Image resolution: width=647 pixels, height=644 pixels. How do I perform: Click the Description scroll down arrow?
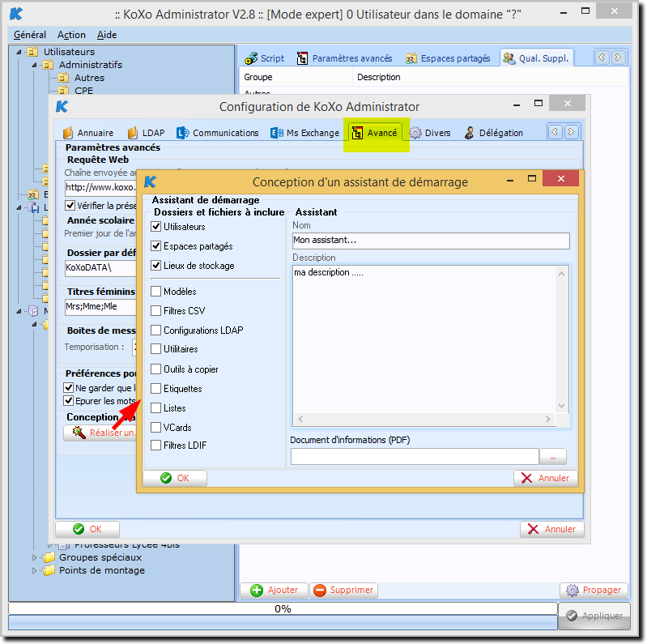tap(562, 406)
